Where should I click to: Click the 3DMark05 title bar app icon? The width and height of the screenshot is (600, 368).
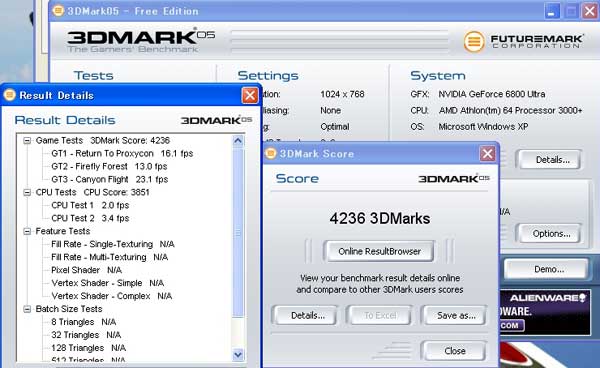pos(58,10)
